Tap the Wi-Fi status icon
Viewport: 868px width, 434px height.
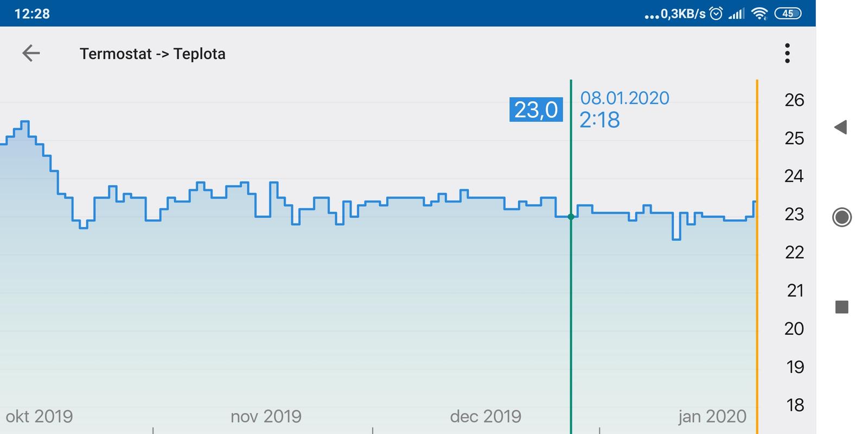pyautogui.click(x=761, y=14)
